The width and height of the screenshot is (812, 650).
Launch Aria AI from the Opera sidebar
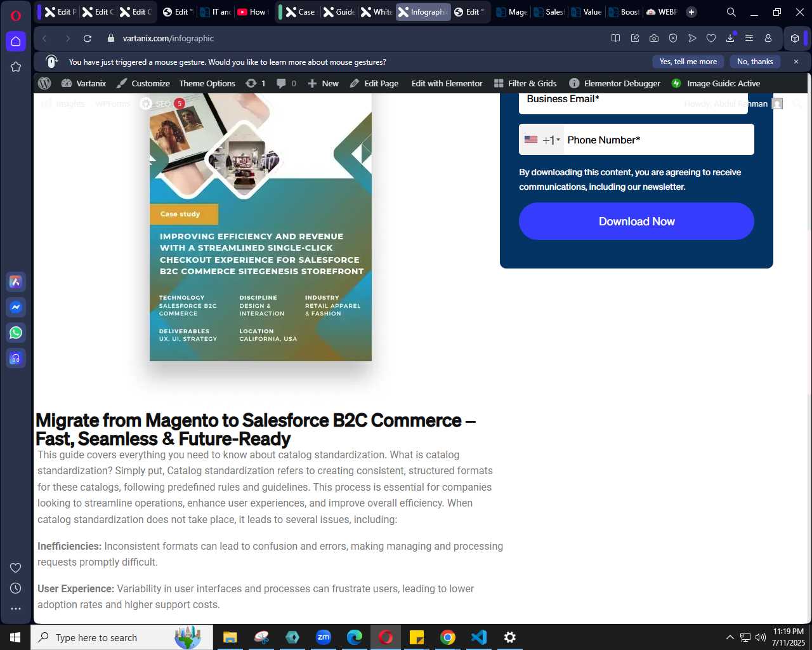pos(16,282)
